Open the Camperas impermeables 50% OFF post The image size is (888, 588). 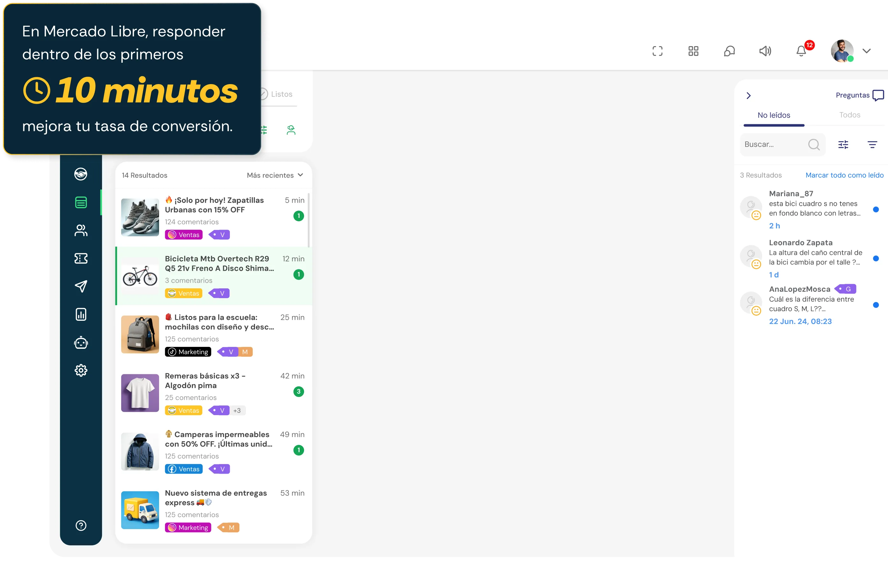213,451
